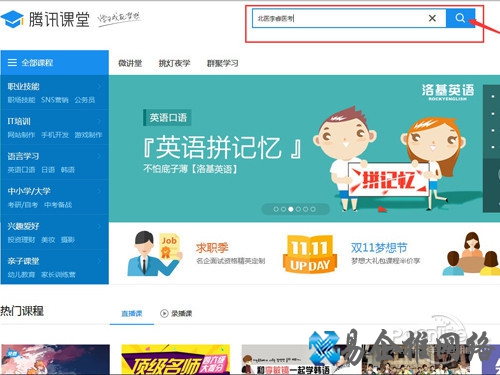The image size is (500, 375).
Task: Open the 职场技能 subcategory link
Action: click(21, 100)
